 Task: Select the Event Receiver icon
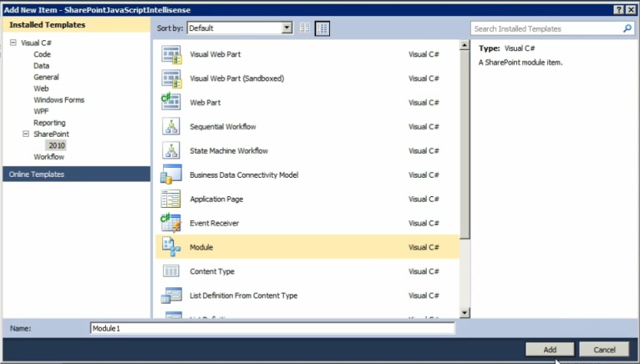(171, 223)
